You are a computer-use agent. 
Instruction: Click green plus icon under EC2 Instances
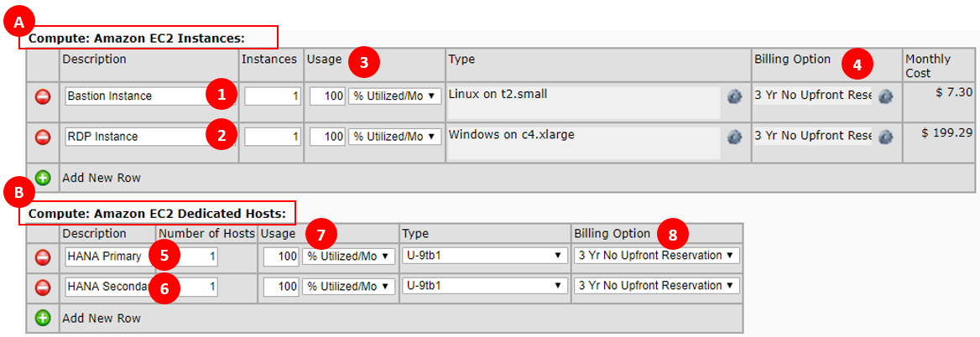pos(43,178)
